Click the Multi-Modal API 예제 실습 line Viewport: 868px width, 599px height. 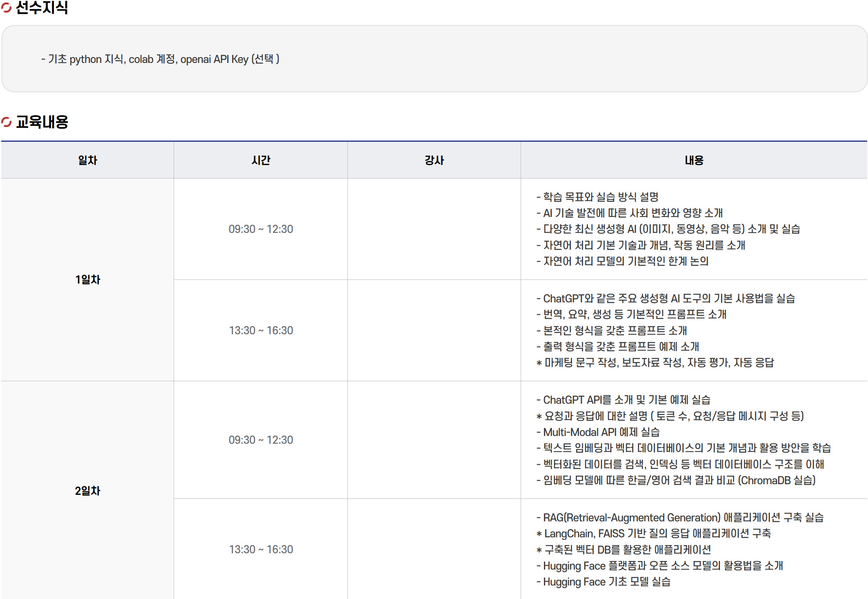click(x=598, y=432)
